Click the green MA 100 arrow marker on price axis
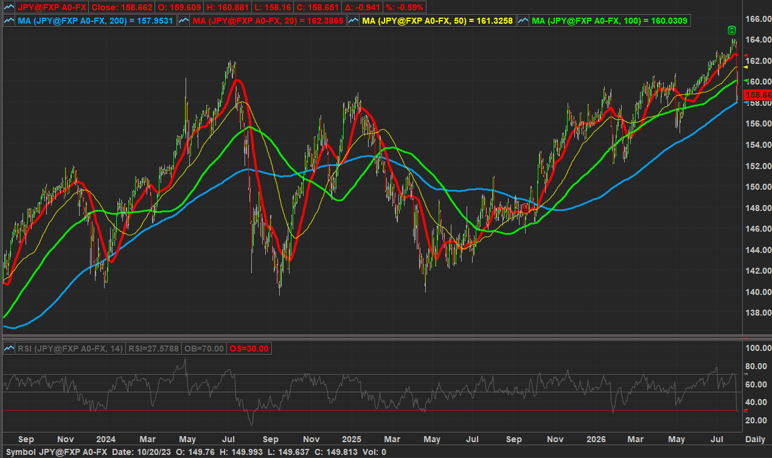This screenshot has height=458, width=772. pyautogui.click(x=746, y=80)
